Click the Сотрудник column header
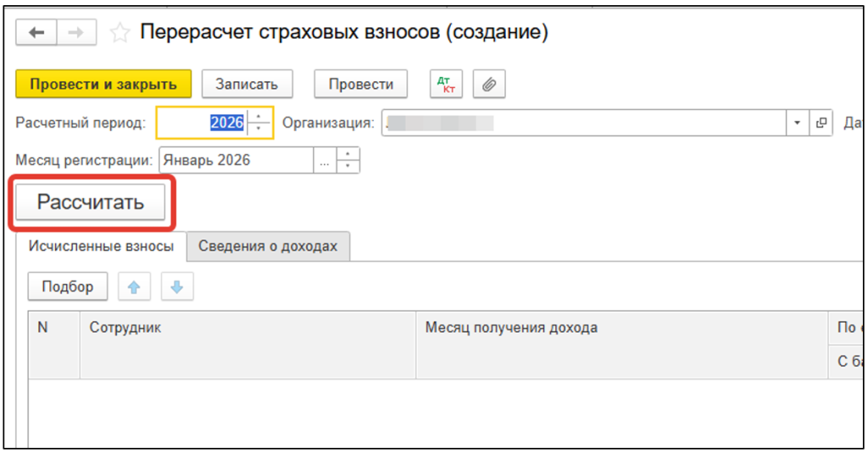The height and width of the screenshot is (453, 868). pos(248,328)
